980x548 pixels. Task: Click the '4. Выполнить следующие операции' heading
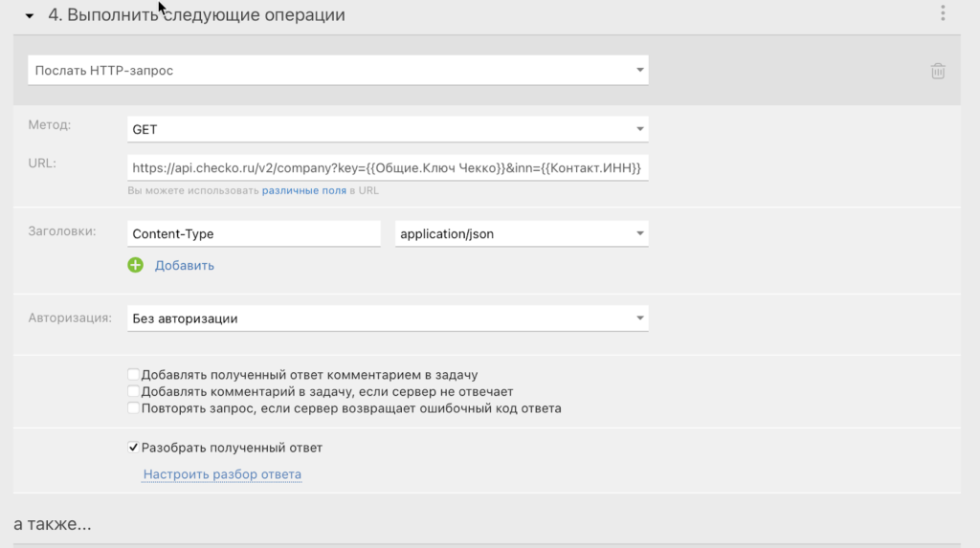pyautogui.click(x=196, y=15)
